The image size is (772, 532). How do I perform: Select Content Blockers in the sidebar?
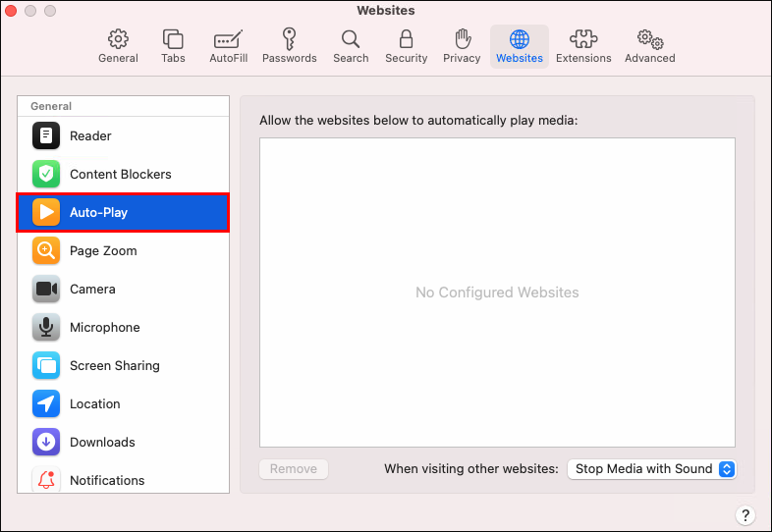pyautogui.click(x=123, y=174)
